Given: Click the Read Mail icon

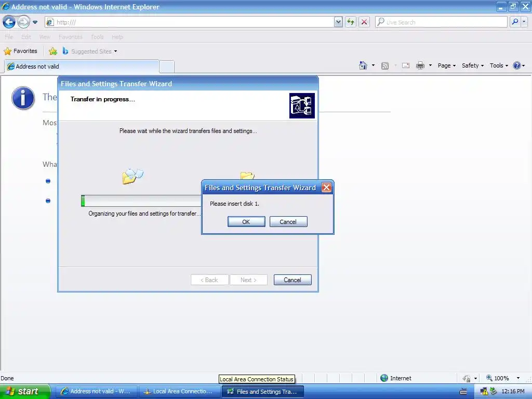Looking at the screenshot, I should 406,65.
